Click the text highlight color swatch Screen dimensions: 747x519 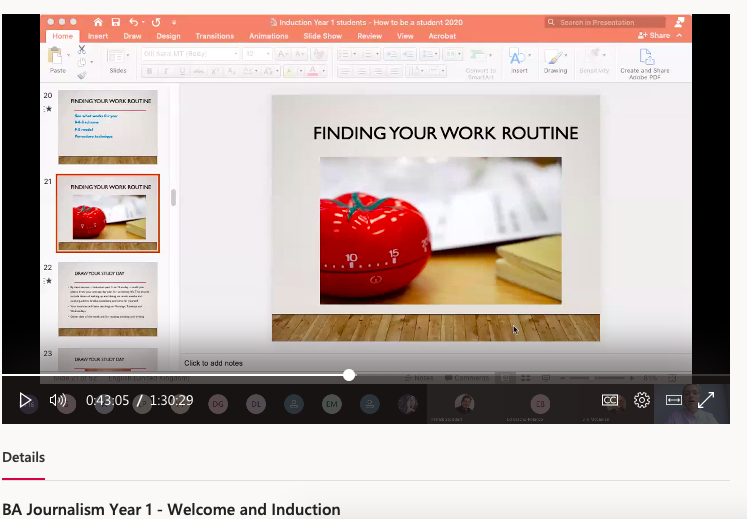click(x=289, y=71)
